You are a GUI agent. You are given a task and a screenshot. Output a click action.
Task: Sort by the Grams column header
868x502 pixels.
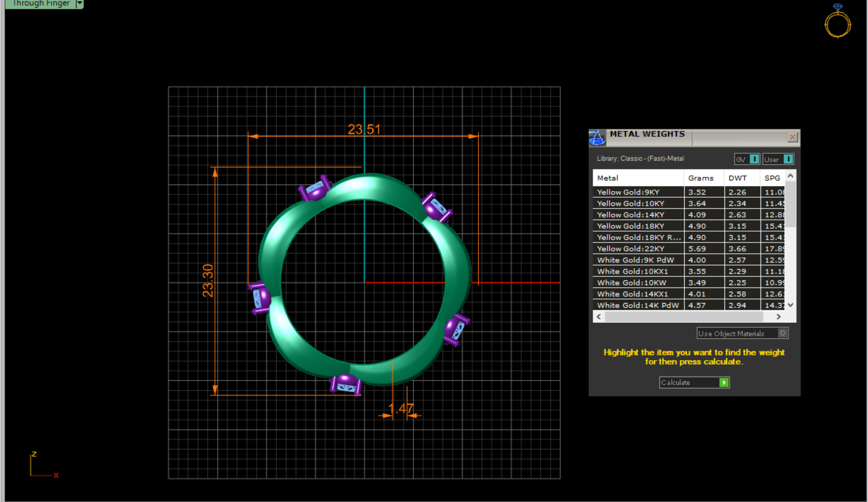[701, 178]
